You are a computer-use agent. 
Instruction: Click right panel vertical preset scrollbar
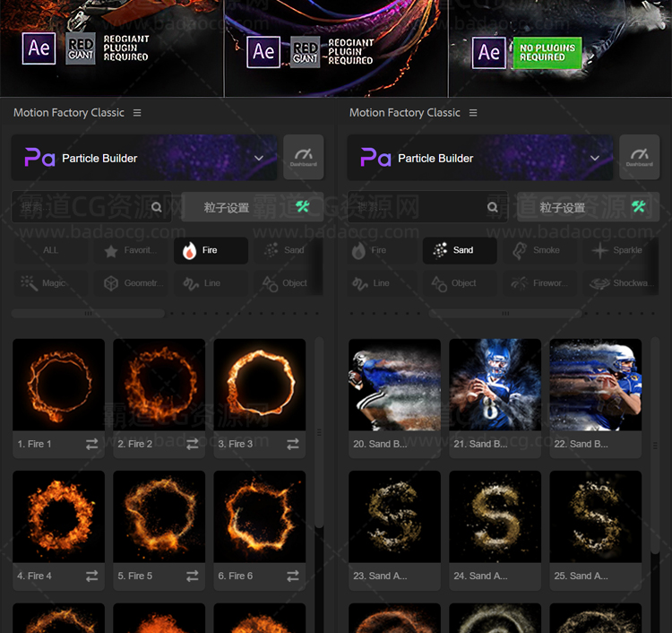[x=655, y=445]
